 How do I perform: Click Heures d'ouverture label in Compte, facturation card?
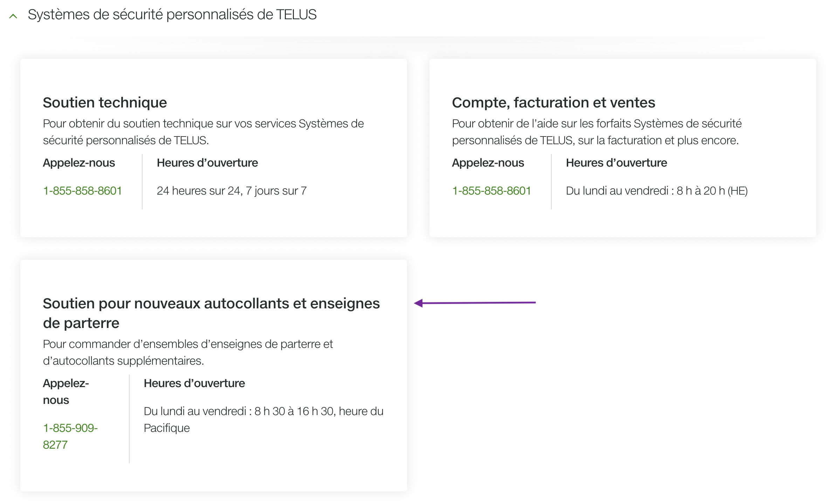coord(617,163)
